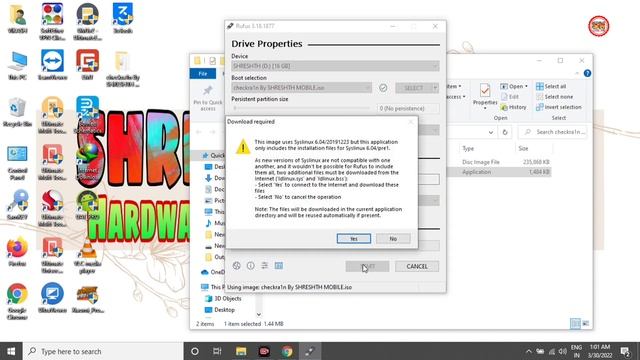This screenshot has width=640, height=360.
Task: Expand the Explorer address bar history dropdown
Action: (491, 132)
